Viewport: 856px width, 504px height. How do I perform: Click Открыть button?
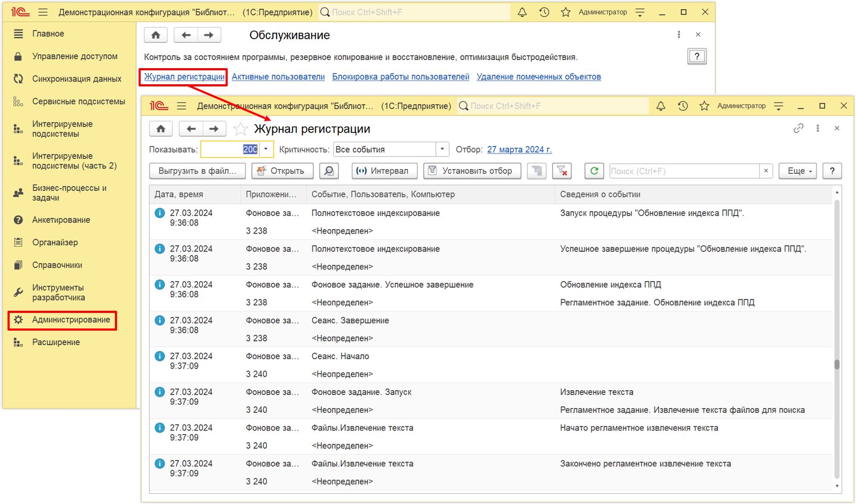pos(282,171)
